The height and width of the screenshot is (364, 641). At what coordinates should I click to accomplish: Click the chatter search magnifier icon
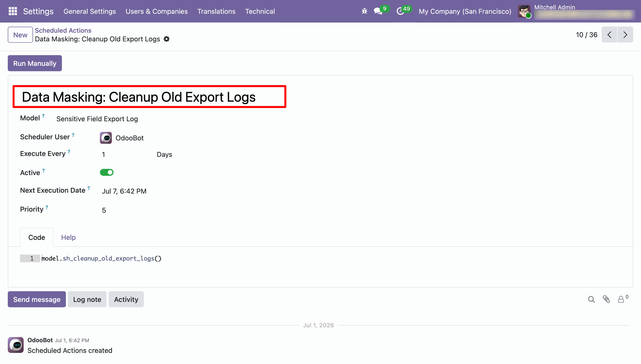point(591,299)
